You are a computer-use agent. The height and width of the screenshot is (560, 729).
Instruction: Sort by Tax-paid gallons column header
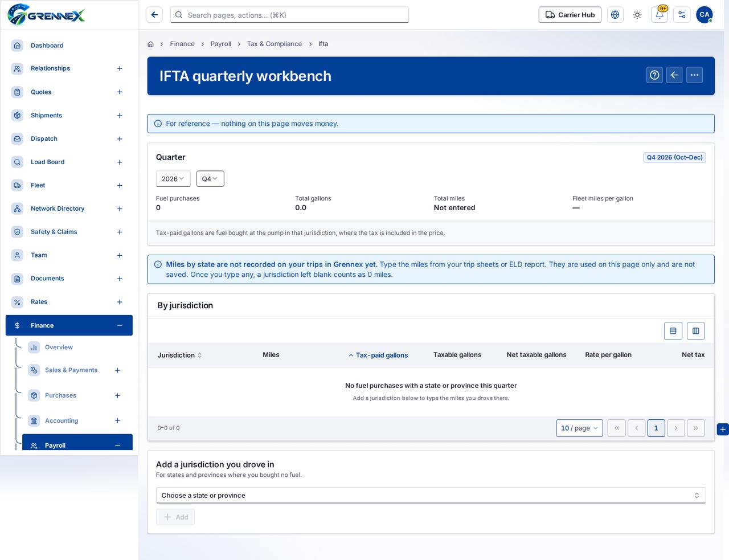(x=378, y=355)
